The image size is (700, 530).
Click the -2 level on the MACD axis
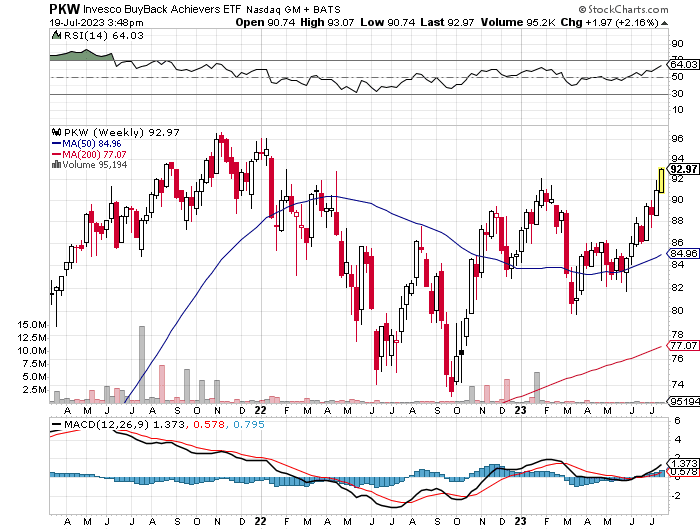[x=676, y=496]
